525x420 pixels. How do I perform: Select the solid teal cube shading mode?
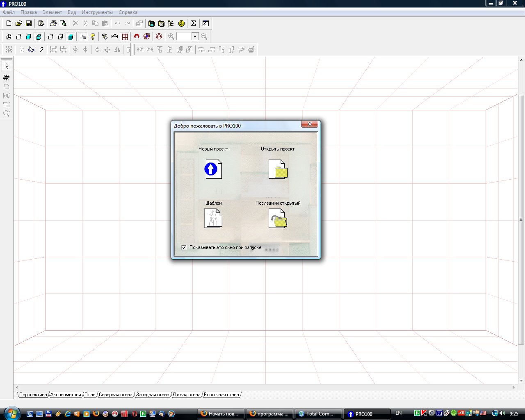pos(71,37)
